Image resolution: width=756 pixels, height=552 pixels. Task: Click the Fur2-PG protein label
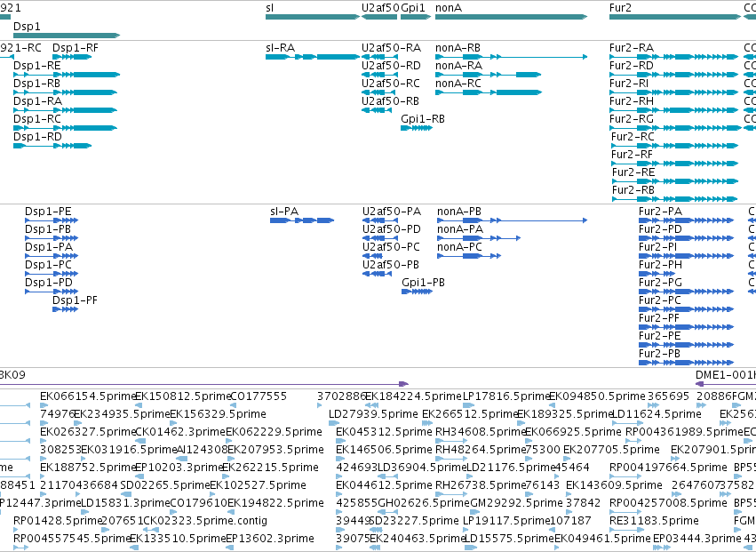coord(661,284)
